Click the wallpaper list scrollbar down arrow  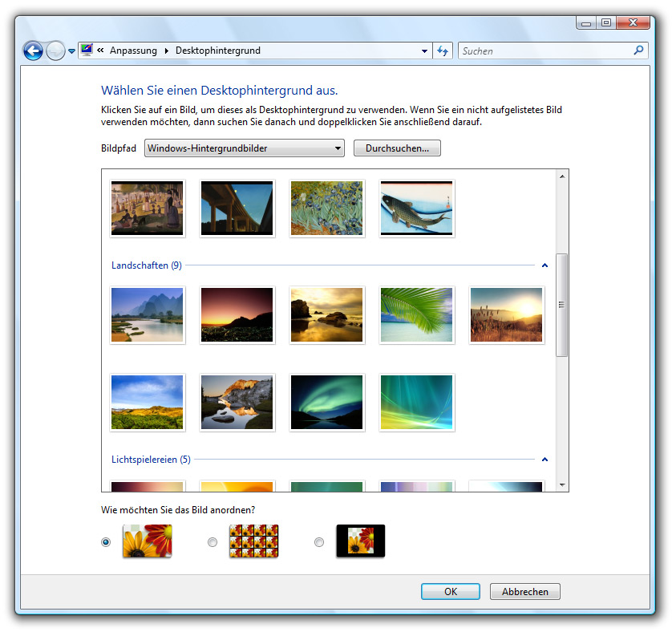point(561,484)
